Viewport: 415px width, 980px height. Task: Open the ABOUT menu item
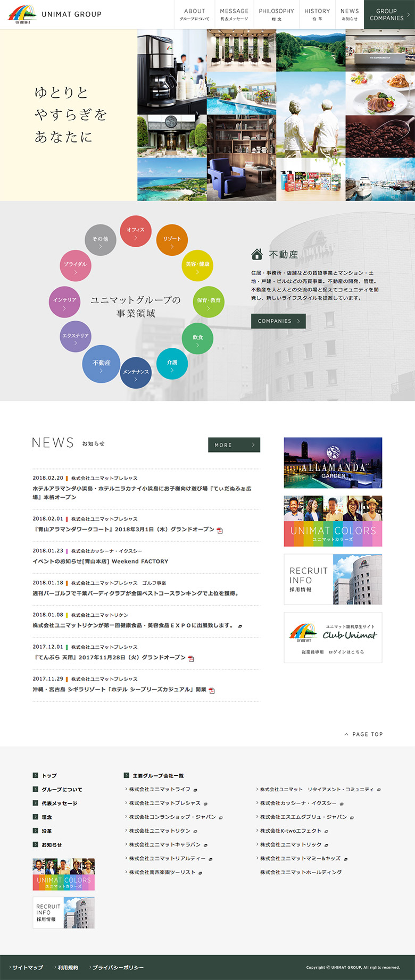coord(195,14)
